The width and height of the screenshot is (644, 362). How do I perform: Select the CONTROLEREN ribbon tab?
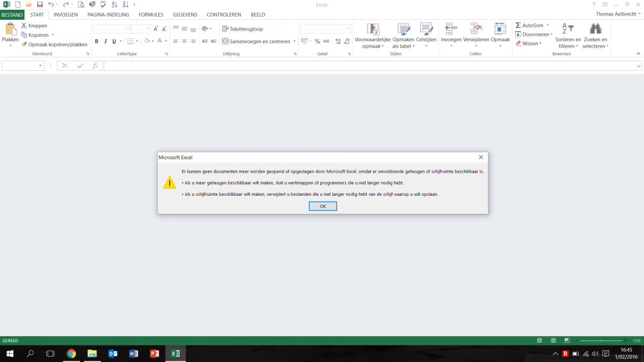[224, 15]
